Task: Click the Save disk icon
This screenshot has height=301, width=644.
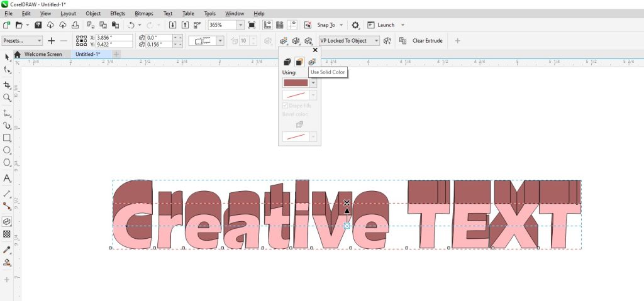Action: tap(38, 25)
